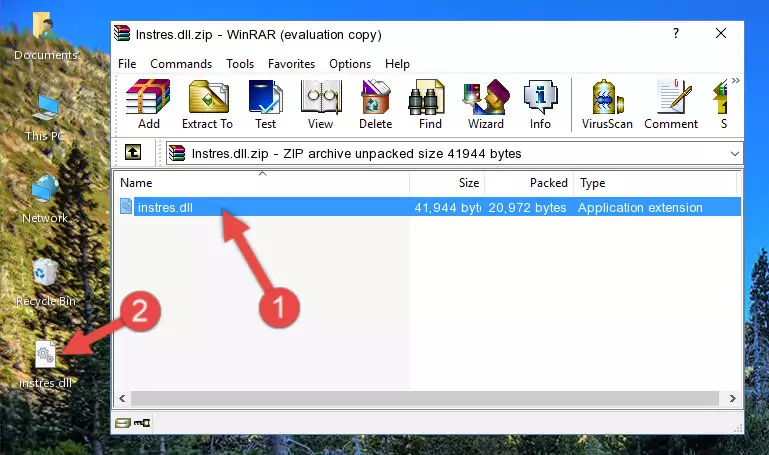Open the Comment tool
The width and height of the screenshot is (769, 455).
671,104
